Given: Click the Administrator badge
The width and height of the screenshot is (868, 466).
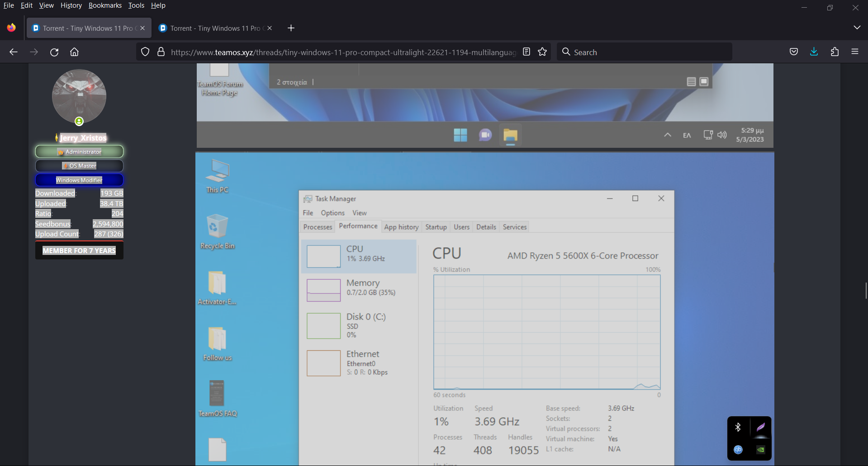Looking at the screenshot, I should 79,151.
